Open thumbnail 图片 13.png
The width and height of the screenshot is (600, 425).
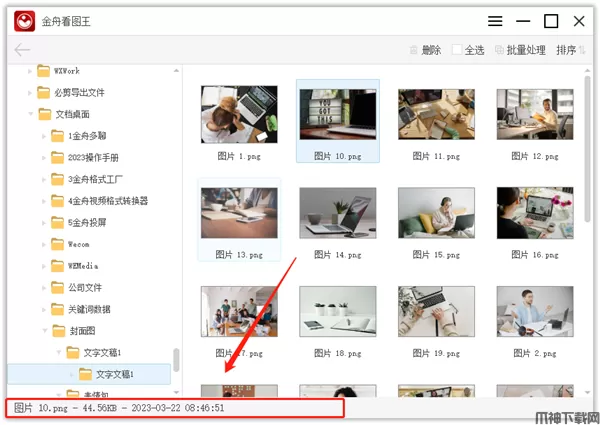tap(239, 213)
